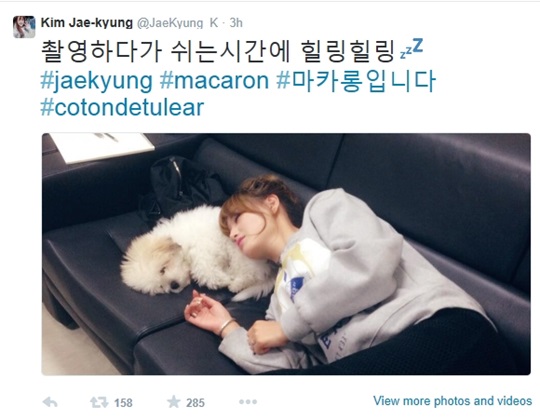
Task: Open the #jaekyung hashtag
Action: point(97,82)
